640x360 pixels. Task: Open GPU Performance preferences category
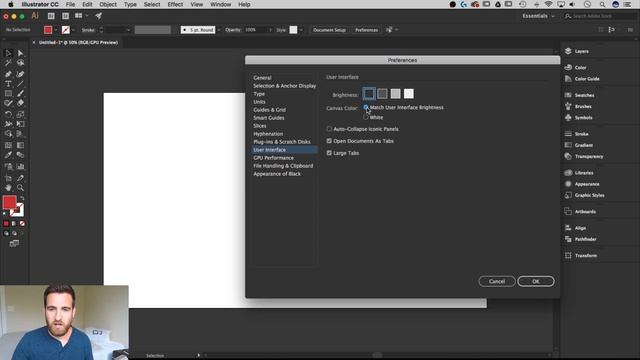pyautogui.click(x=273, y=158)
